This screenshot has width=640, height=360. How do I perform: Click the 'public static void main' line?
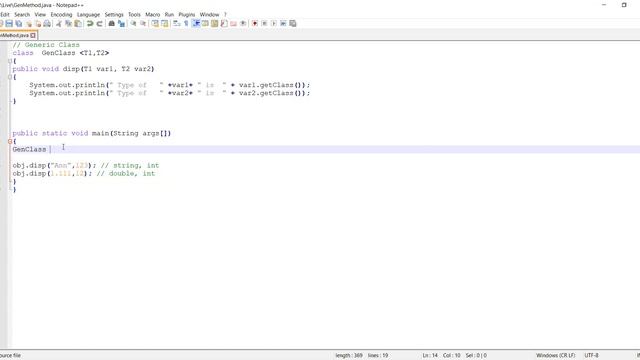coord(91,133)
